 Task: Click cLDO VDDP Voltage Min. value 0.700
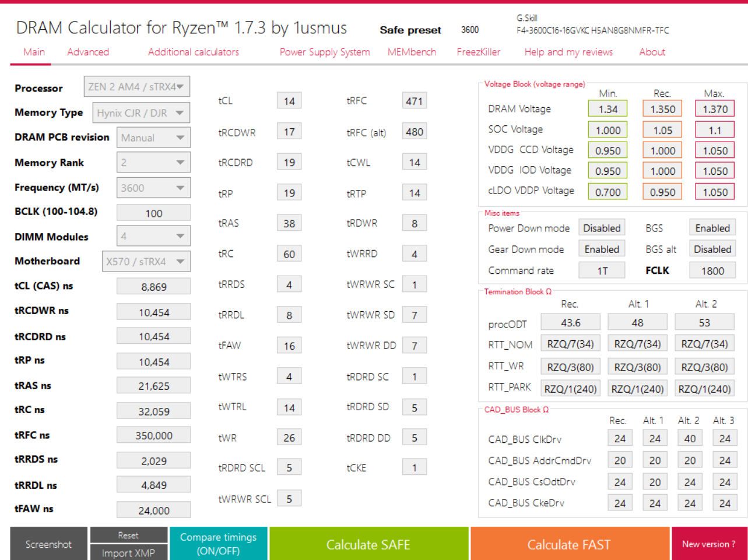coord(607,192)
